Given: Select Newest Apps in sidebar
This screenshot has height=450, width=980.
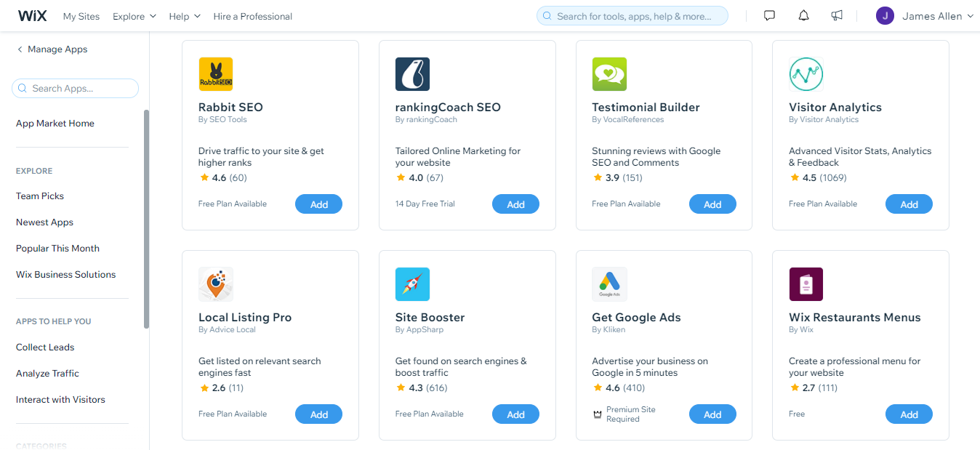Looking at the screenshot, I should [45, 222].
